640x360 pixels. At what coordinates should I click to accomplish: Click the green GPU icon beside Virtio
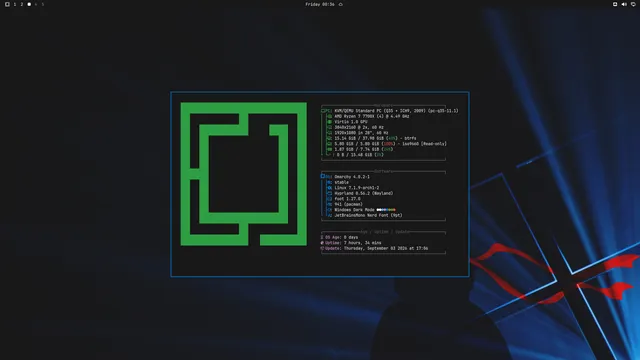[x=329, y=122]
